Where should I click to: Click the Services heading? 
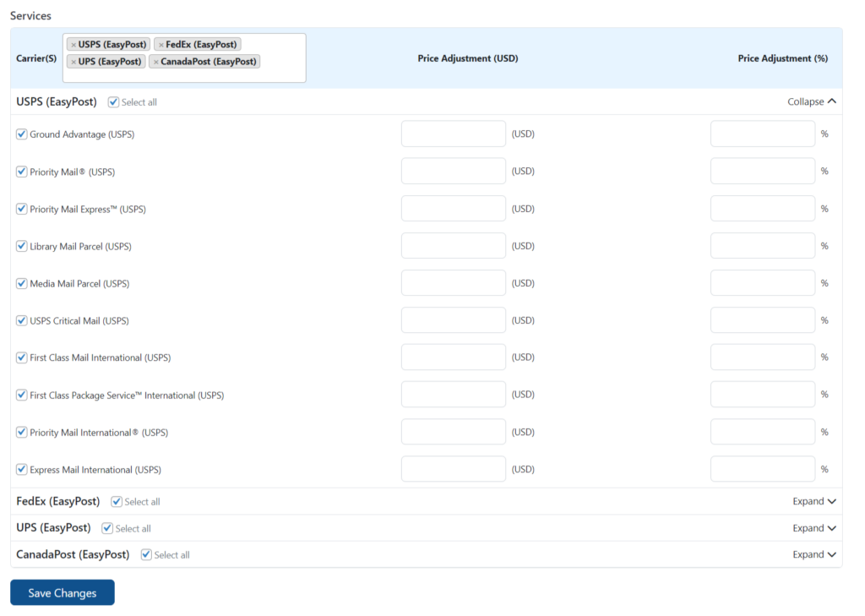pyautogui.click(x=30, y=15)
